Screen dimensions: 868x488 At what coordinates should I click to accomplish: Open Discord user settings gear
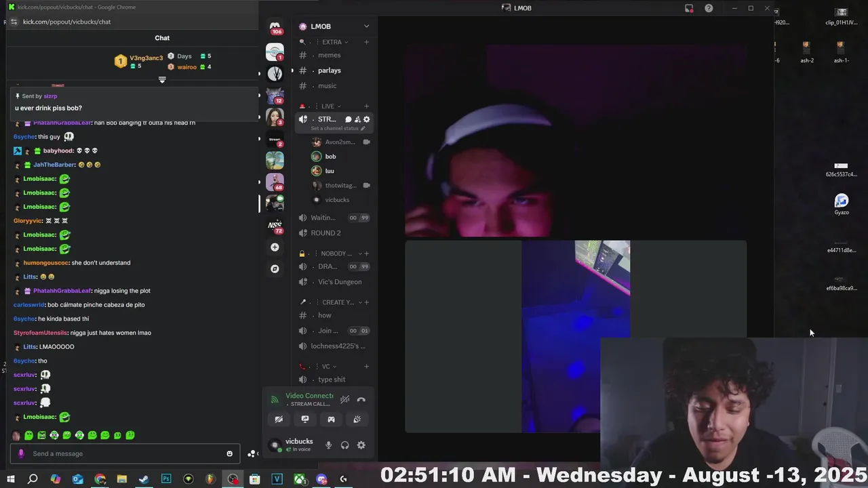(x=361, y=445)
